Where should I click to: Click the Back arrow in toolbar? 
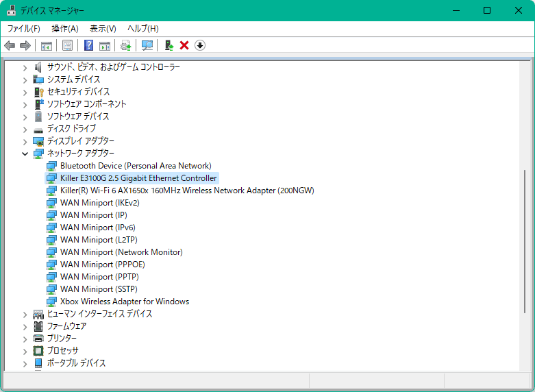pos(10,45)
